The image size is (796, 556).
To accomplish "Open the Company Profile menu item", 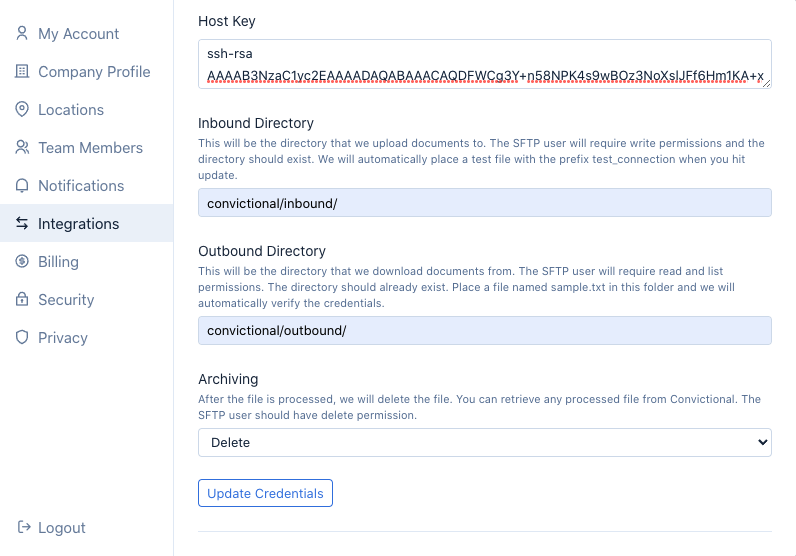I will [94, 71].
